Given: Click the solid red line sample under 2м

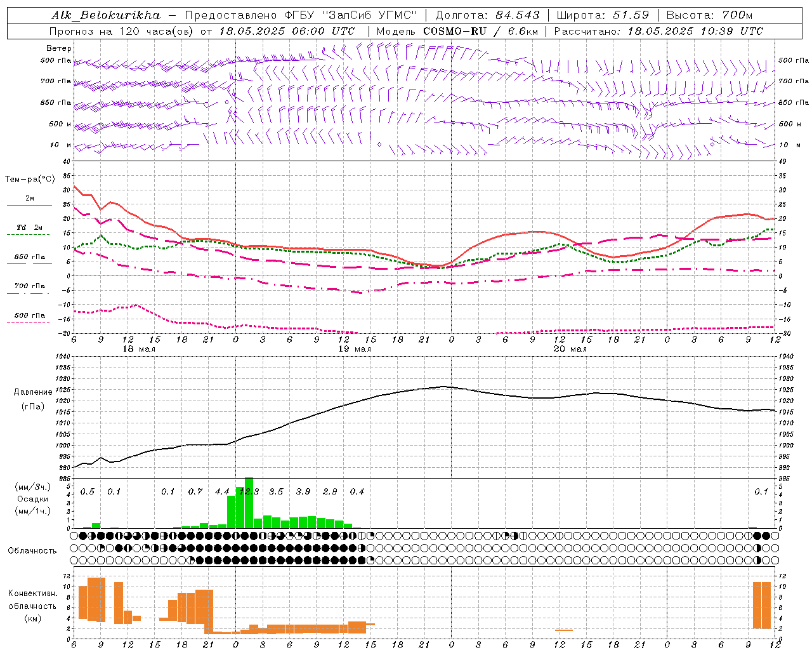Looking at the screenshot, I should click(29, 206).
